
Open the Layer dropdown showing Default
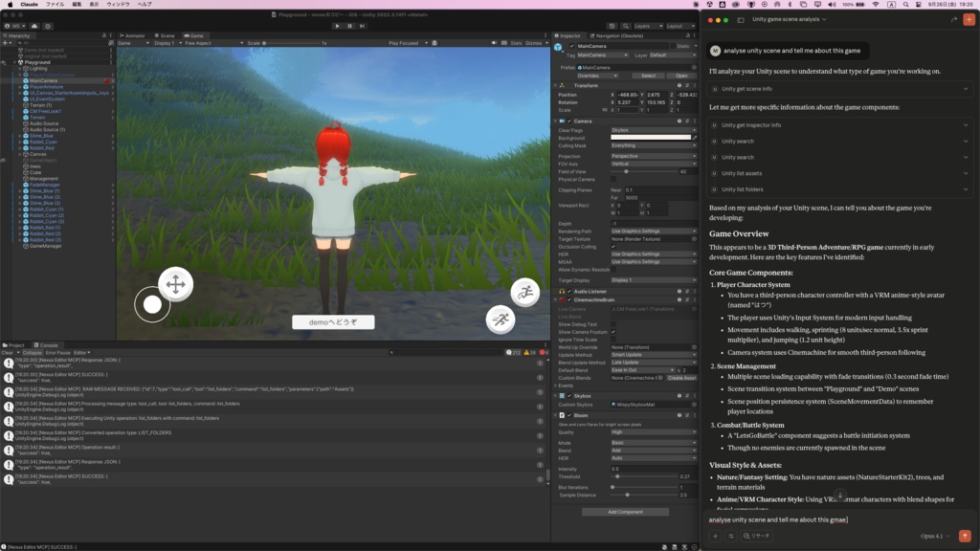pos(670,55)
